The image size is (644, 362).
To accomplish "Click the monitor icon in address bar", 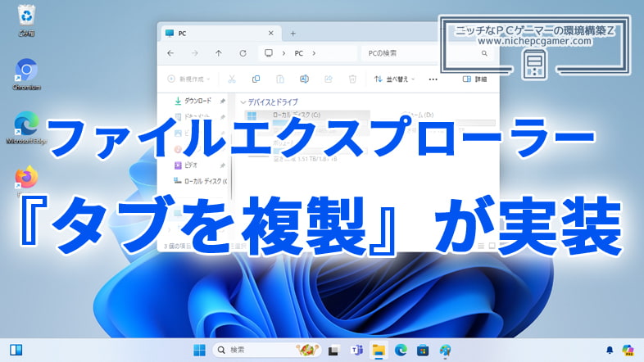I will pyautogui.click(x=269, y=53).
